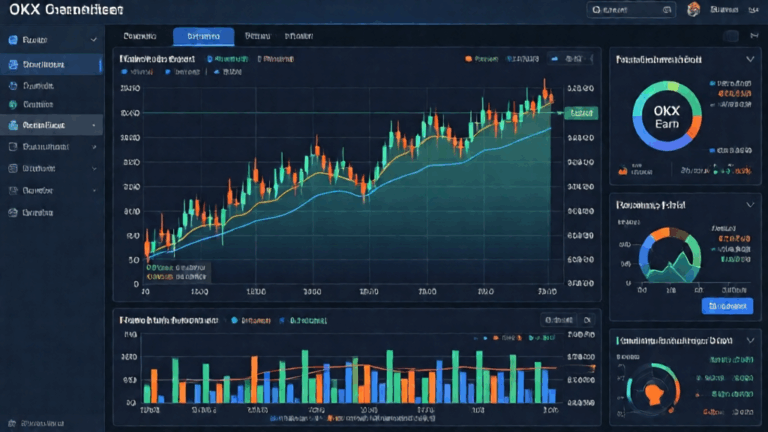
Task: Select the highlighted blue second tab
Action: coord(204,36)
